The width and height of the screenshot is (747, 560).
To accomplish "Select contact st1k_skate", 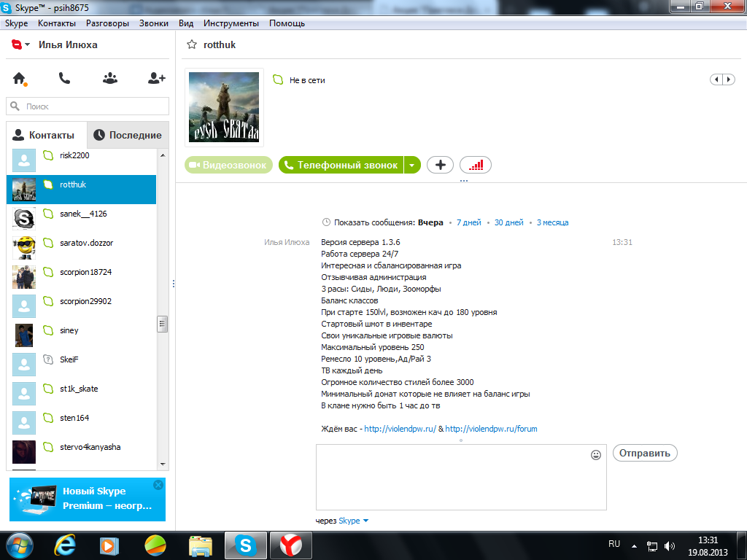I will click(x=82, y=394).
